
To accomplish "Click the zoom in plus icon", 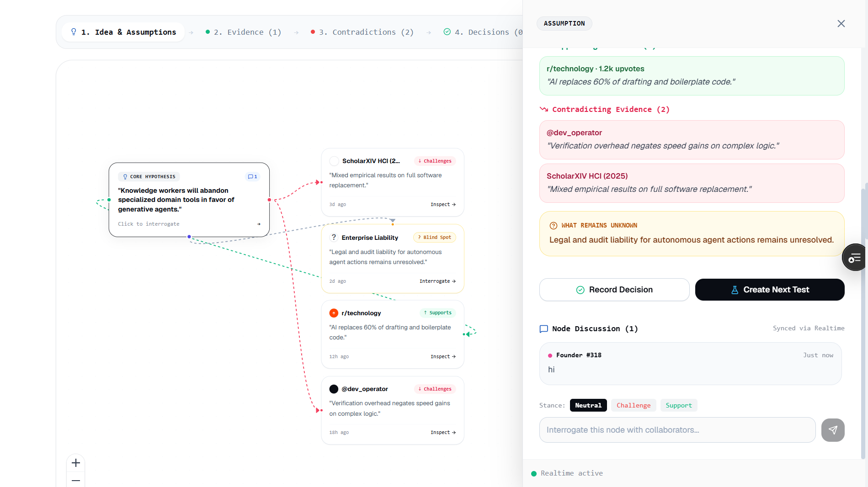I will 76,463.
